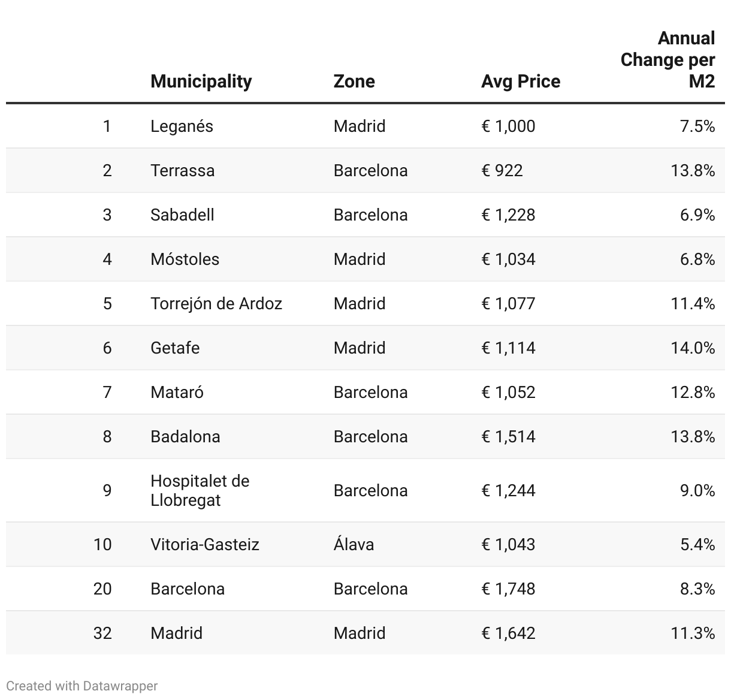Click the Vitoria-Gasteiz municipality cell
The height and width of the screenshot is (700, 731).
pos(204,545)
